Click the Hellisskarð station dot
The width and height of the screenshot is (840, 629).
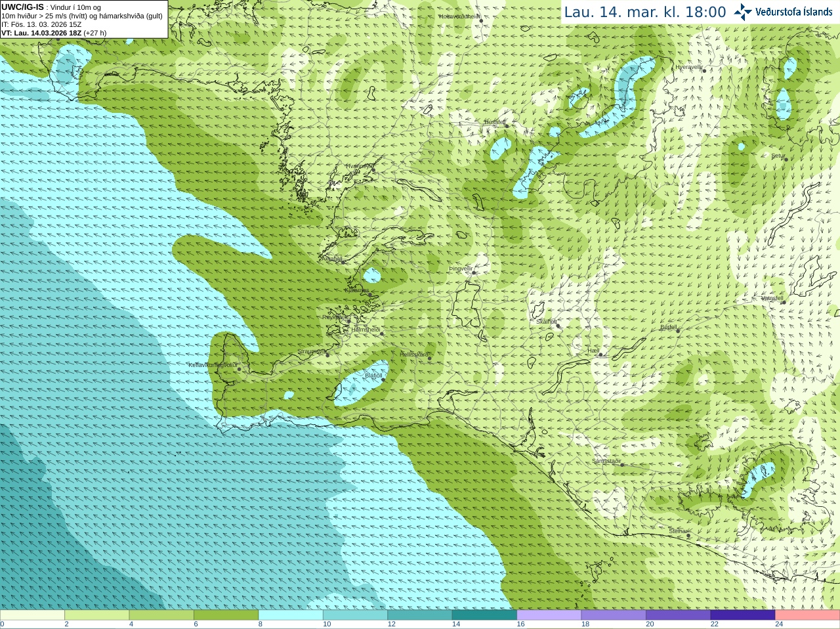pos(430,358)
